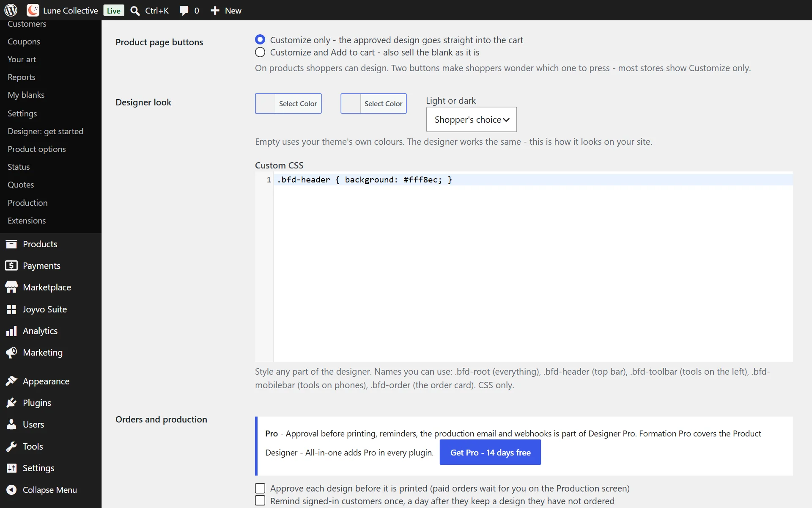The width and height of the screenshot is (812, 508).
Task: Open the Light or dark dropdown
Action: [471, 119]
